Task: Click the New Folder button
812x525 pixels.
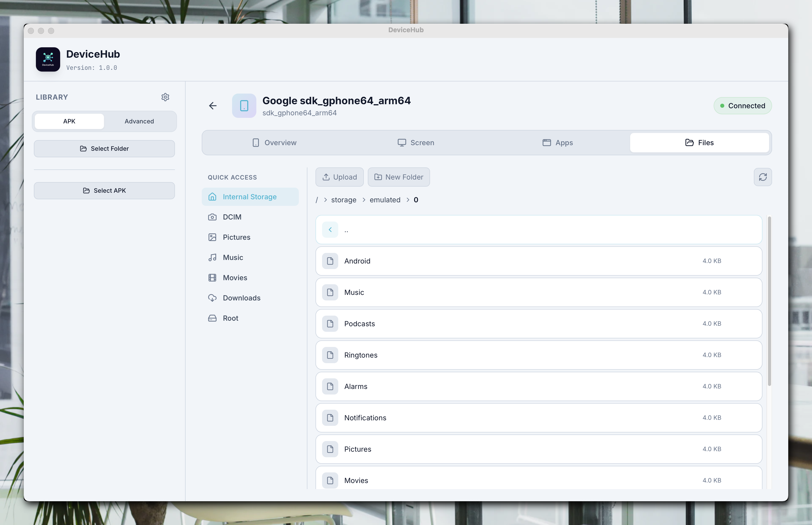Action: [399, 177]
